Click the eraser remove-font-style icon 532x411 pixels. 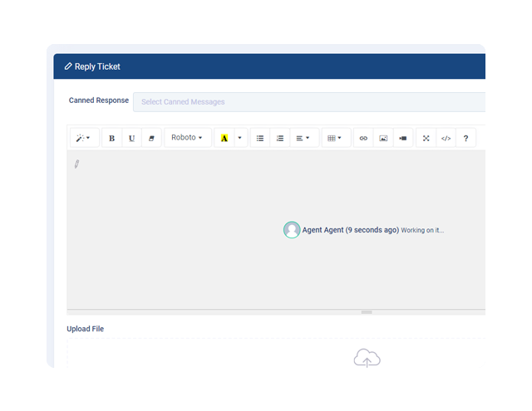click(x=151, y=138)
